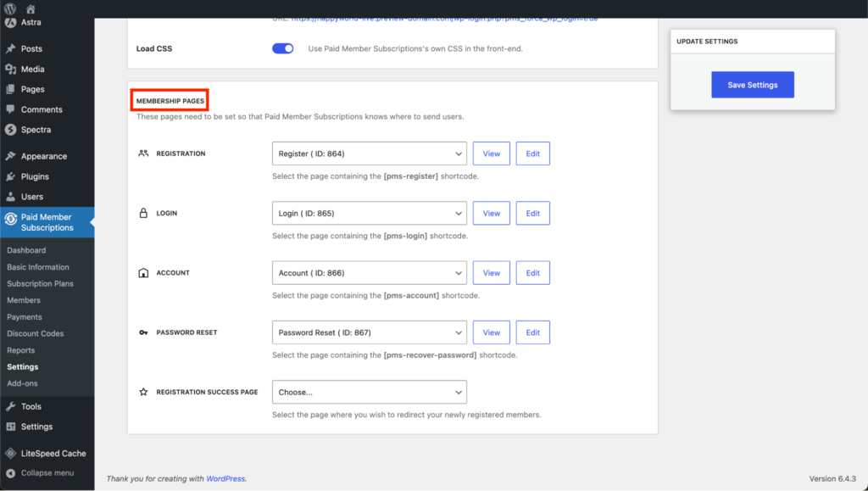Collapse the admin menu

click(42, 473)
